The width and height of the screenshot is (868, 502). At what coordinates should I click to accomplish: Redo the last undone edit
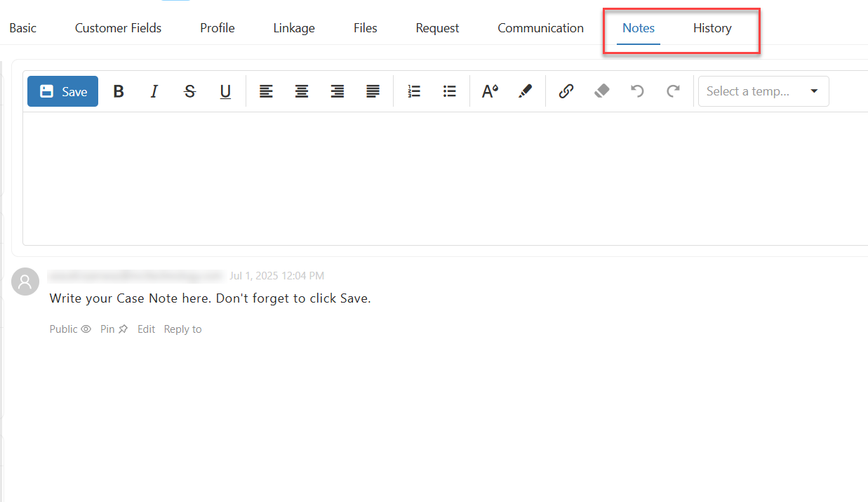click(x=673, y=91)
